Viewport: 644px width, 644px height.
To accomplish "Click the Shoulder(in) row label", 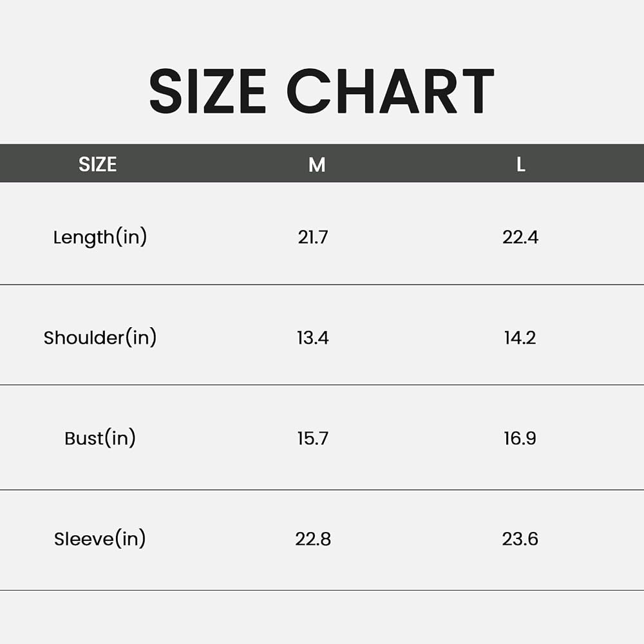I will tap(100, 337).
